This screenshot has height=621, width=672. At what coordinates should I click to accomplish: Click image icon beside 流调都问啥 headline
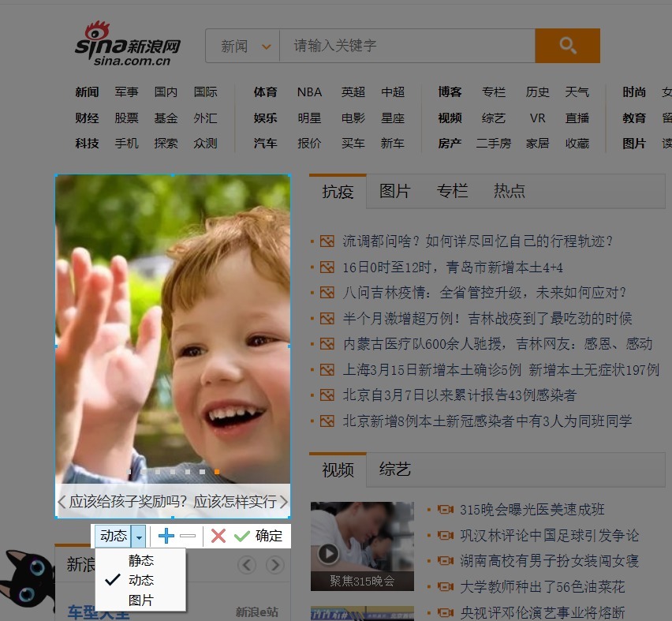(x=327, y=241)
